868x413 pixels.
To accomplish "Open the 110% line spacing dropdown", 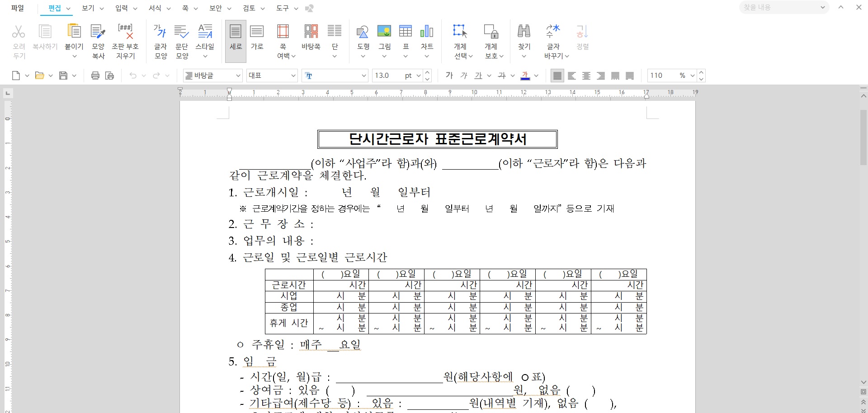I will pos(693,76).
